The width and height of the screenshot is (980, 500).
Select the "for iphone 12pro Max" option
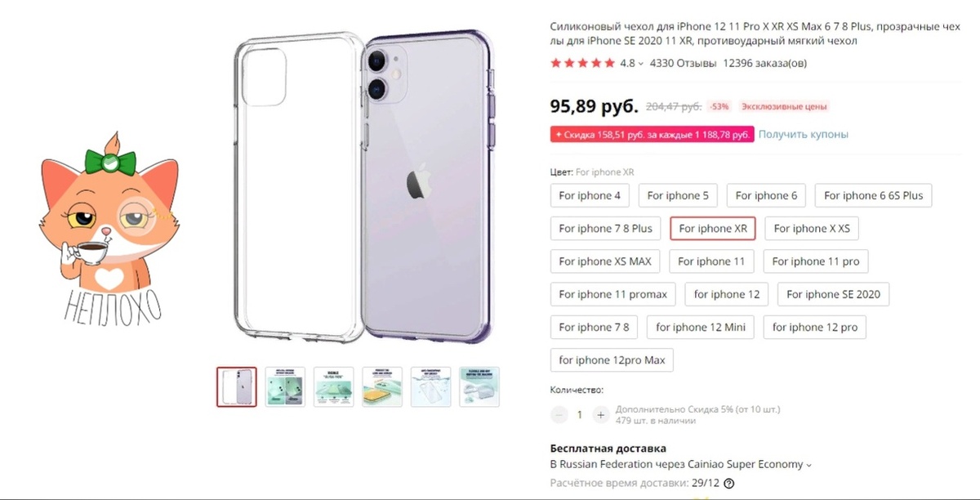(x=611, y=359)
